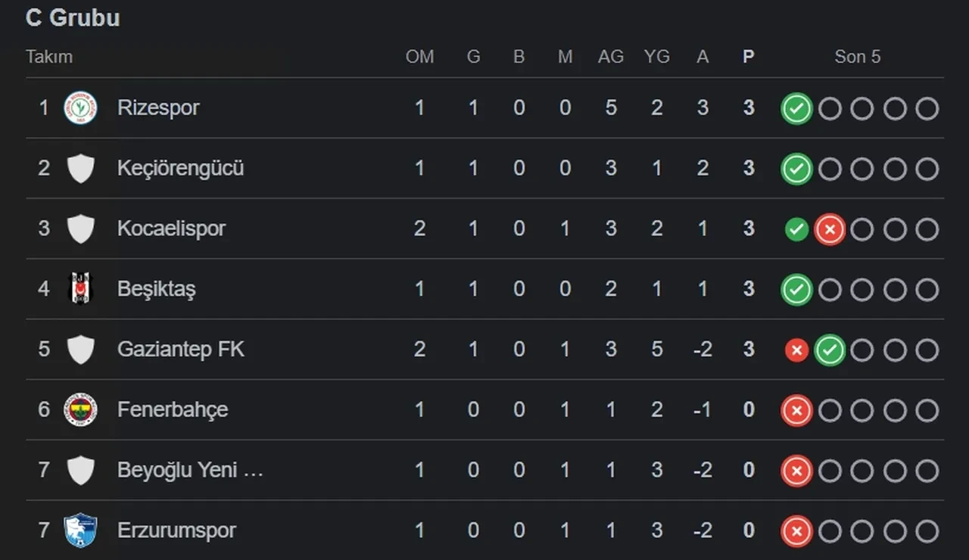Click Fenerbahçe's red loss icon
Screen dimensions: 969x560
coord(796,411)
